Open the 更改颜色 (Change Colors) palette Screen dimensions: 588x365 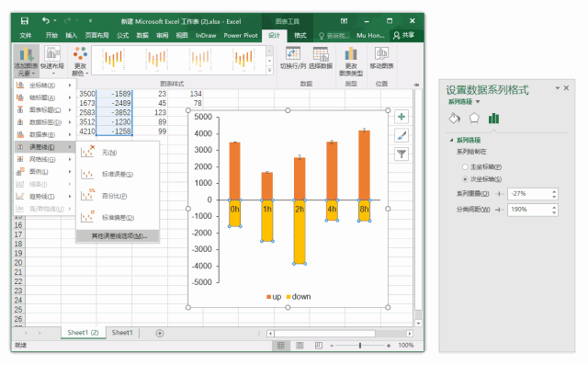(x=80, y=62)
